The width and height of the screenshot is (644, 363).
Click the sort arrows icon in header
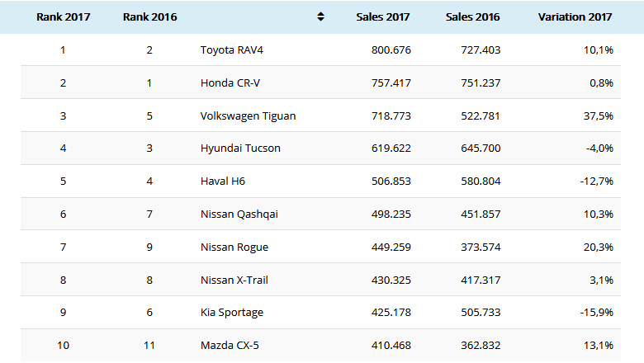(320, 17)
